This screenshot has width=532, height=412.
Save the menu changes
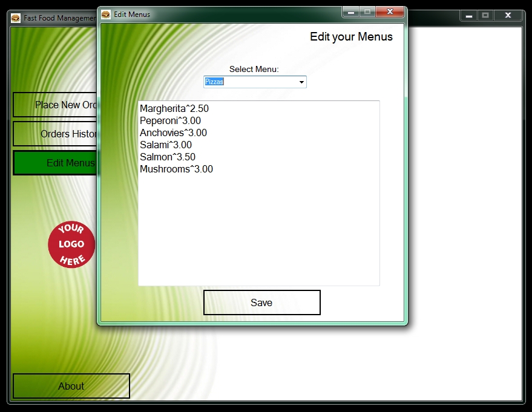[x=261, y=302]
